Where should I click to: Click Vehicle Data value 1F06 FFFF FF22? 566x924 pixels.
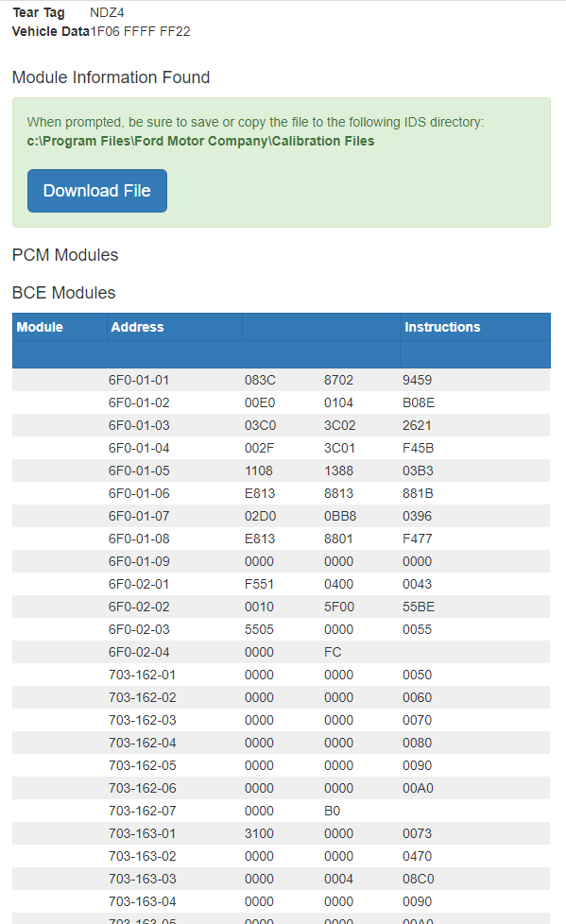point(141,31)
